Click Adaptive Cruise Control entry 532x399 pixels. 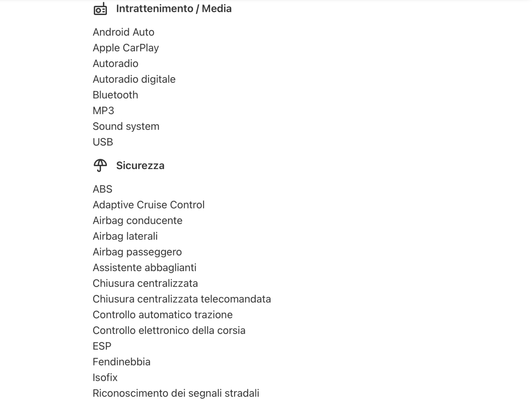point(149,205)
